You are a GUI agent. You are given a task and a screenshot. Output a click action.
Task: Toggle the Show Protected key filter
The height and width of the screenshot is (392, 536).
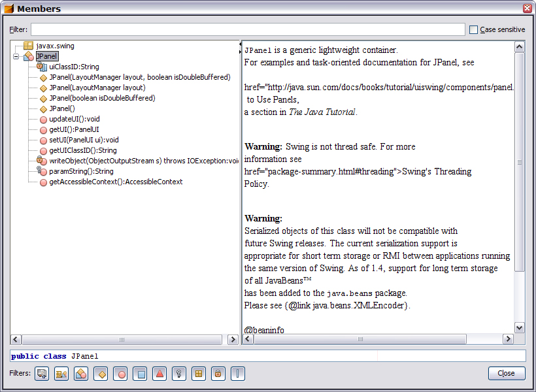click(179, 374)
